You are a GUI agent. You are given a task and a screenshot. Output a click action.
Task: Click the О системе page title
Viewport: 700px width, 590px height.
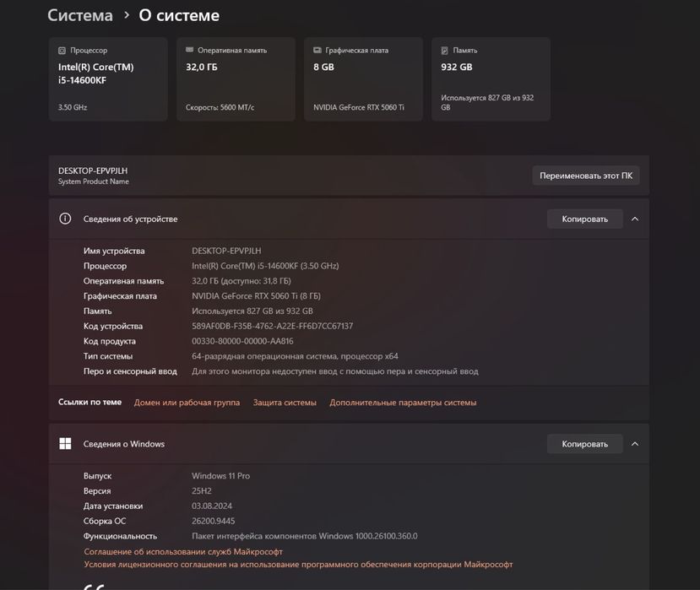pos(179,16)
